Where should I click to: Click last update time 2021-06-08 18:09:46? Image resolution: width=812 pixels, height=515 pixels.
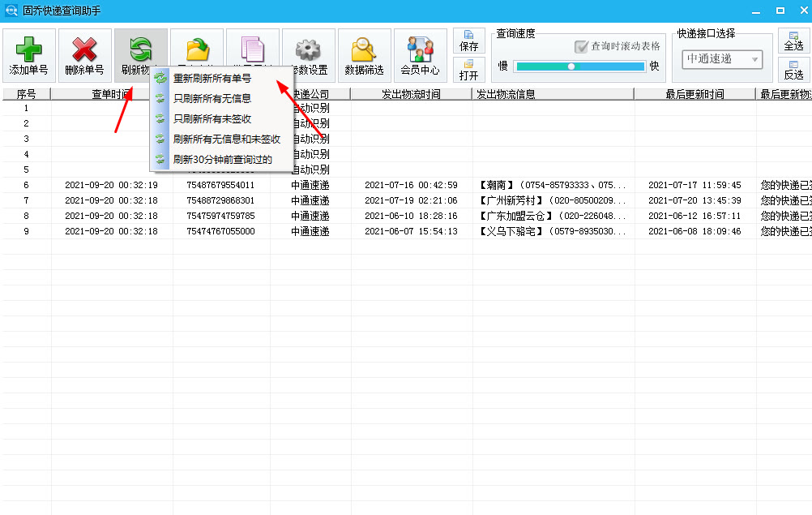[694, 231]
